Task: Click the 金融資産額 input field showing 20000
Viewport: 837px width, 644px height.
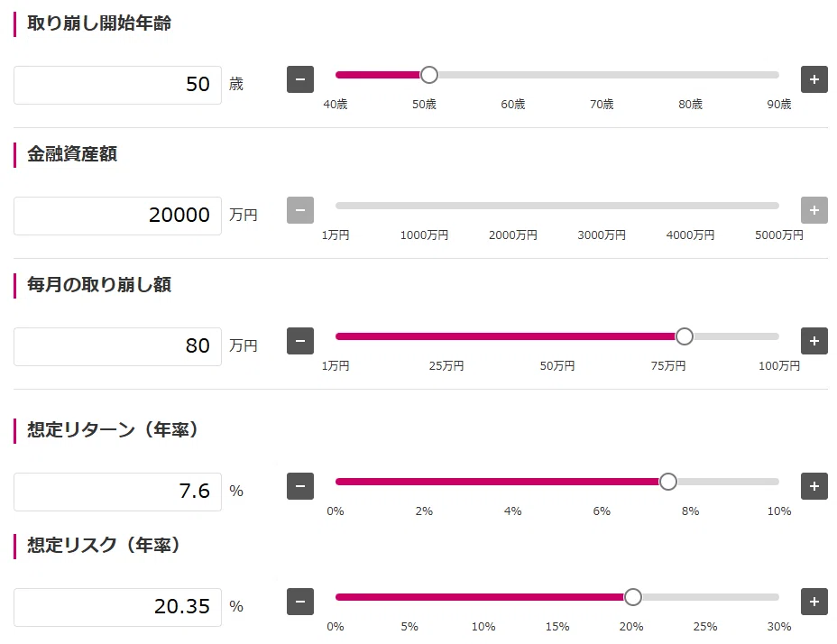Action: [x=117, y=216]
